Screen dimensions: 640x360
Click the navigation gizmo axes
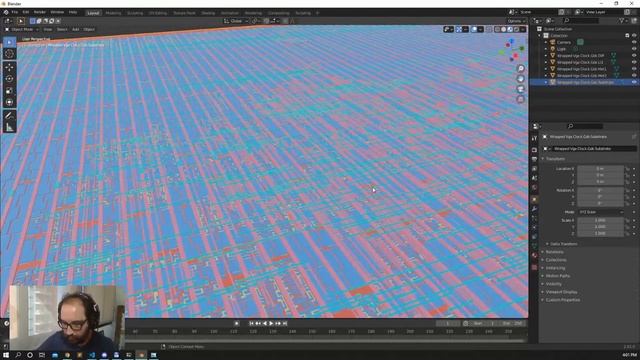pos(512,50)
